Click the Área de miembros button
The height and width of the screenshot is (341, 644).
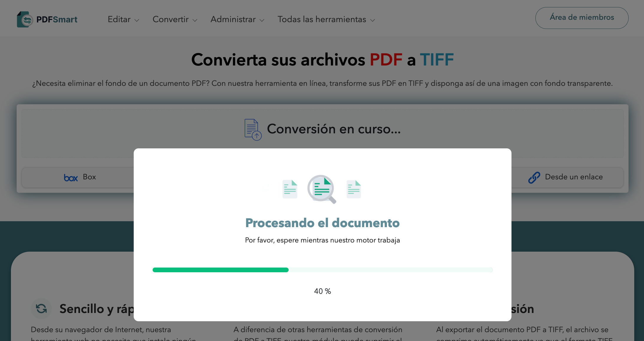click(x=581, y=17)
